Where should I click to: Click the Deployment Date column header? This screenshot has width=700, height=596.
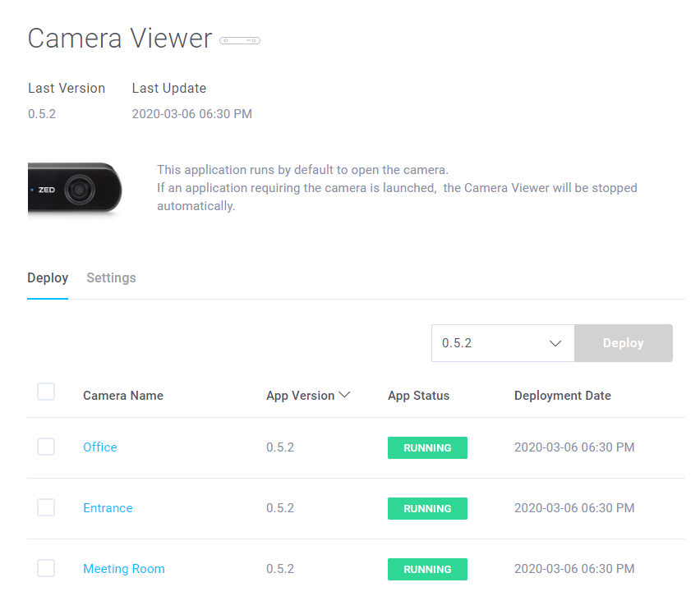[563, 395]
